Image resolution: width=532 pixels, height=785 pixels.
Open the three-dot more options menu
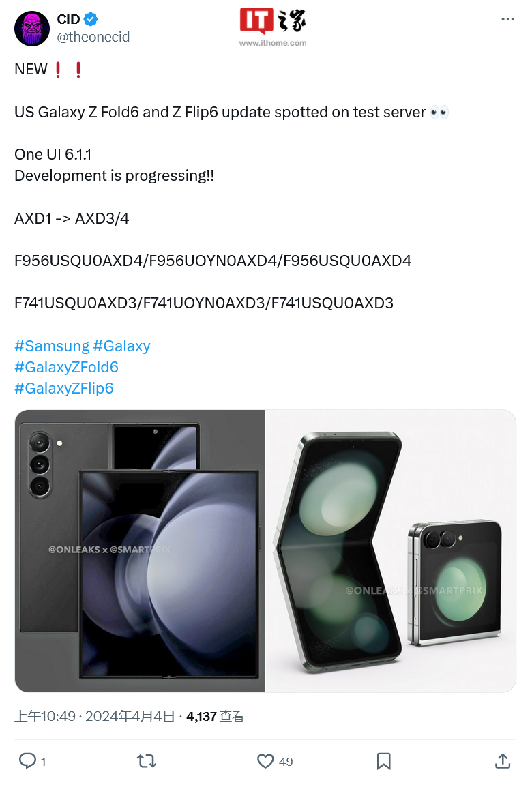click(507, 19)
